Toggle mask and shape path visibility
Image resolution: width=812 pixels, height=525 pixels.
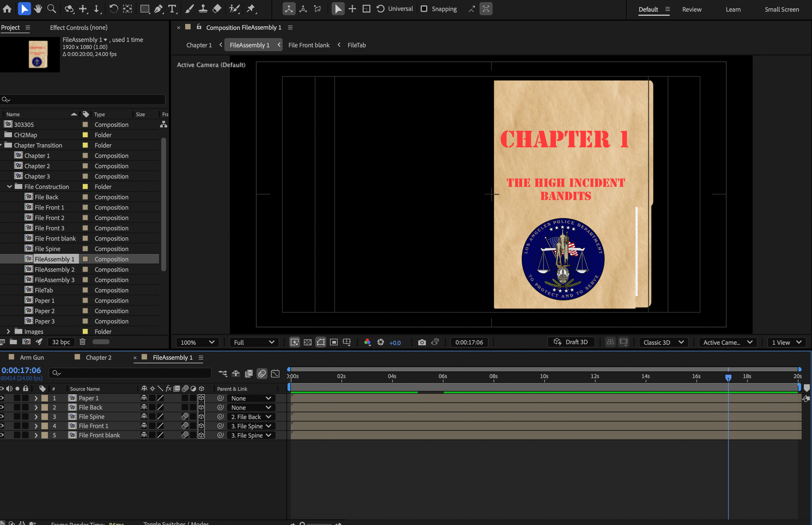(x=321, y=342)
